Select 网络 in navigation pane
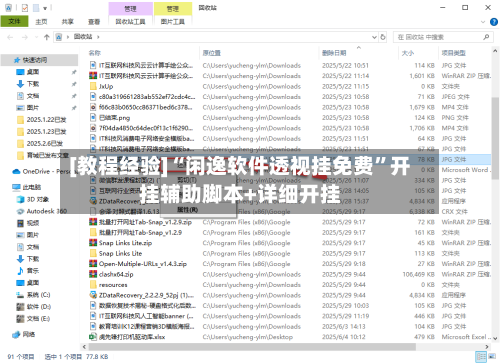This screenshot has height=363, width=500. pos(29,335)
